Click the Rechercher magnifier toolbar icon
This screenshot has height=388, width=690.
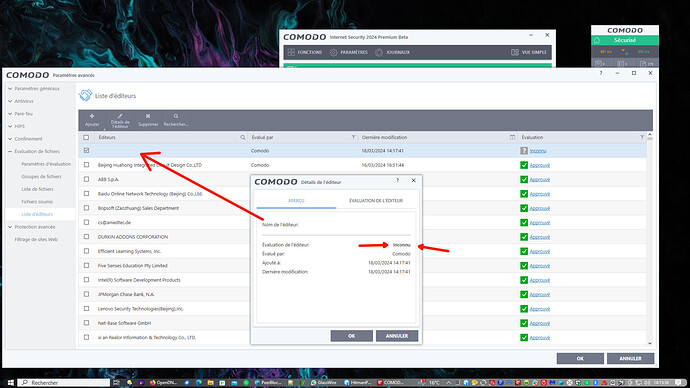coord(176,116)
